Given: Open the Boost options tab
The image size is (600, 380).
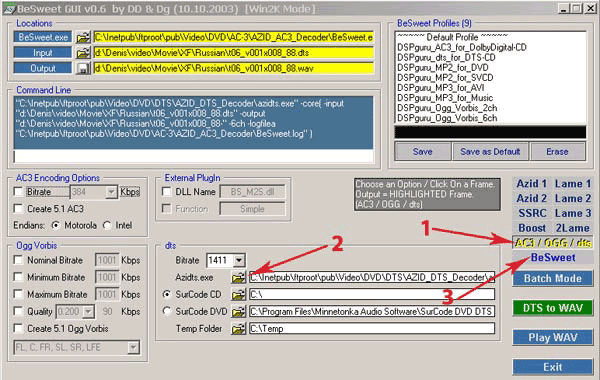Looking at the screenshot, I should (x=532, y=228).
